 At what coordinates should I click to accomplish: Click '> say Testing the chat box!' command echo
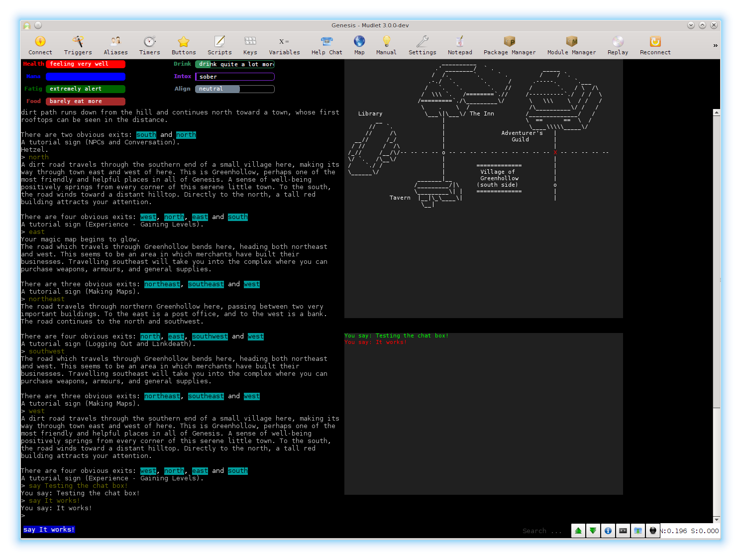pos(74,486)
